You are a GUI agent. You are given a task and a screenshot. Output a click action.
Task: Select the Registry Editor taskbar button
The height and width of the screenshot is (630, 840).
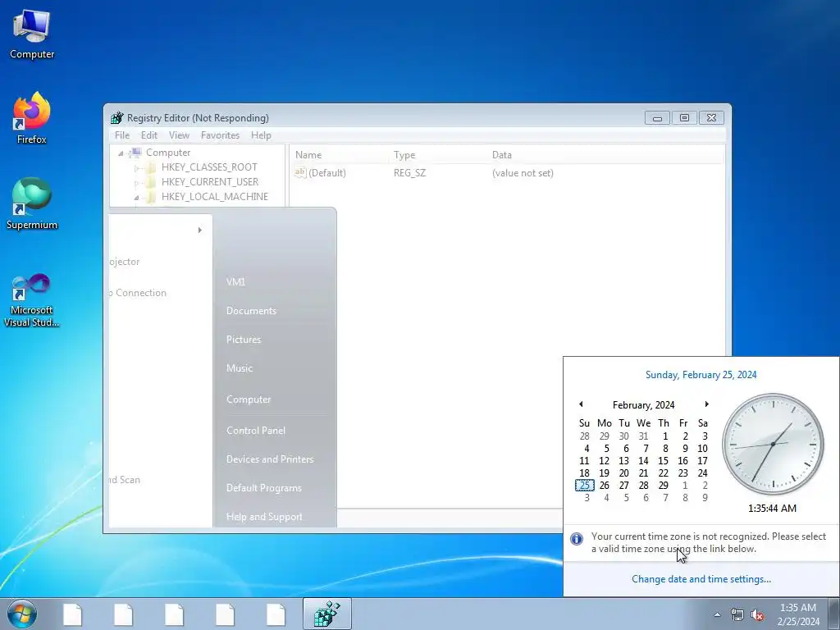click(327, 614)
